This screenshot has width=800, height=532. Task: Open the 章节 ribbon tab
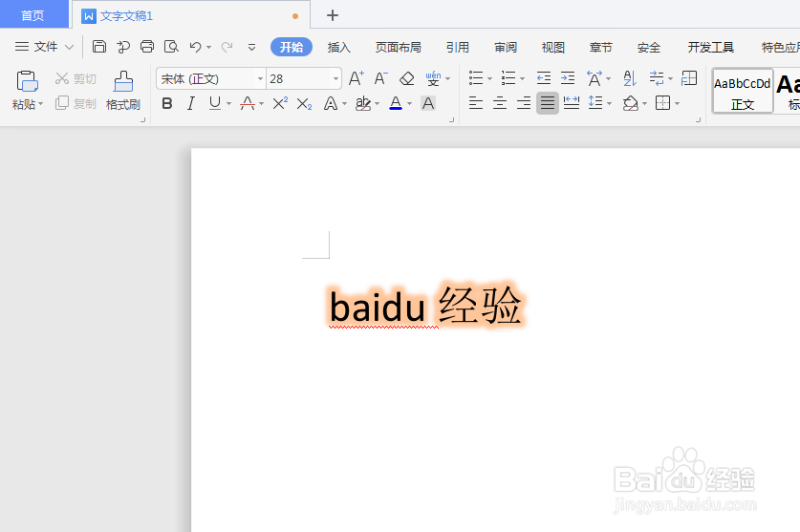600,48
